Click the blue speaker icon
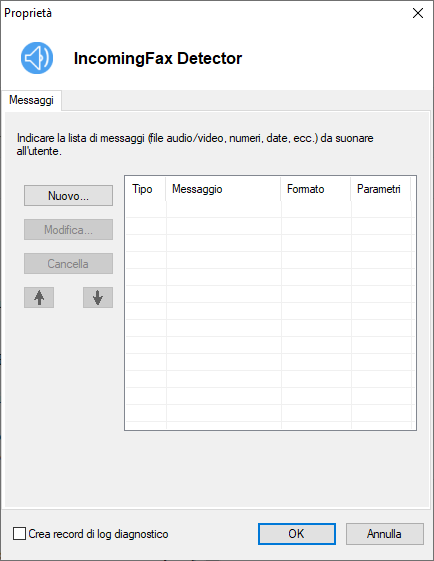The image size is (434, 561). click(x=37, y=58)
